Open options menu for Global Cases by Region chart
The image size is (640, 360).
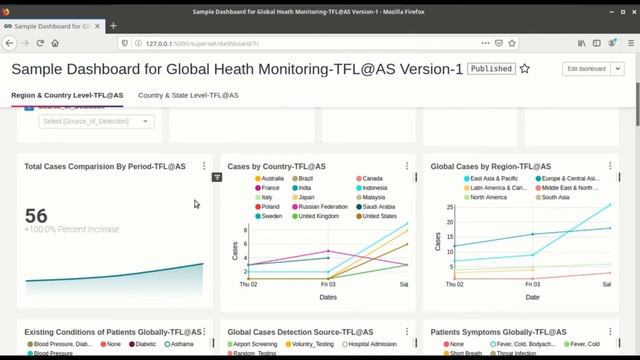click(x=610, y=166)
